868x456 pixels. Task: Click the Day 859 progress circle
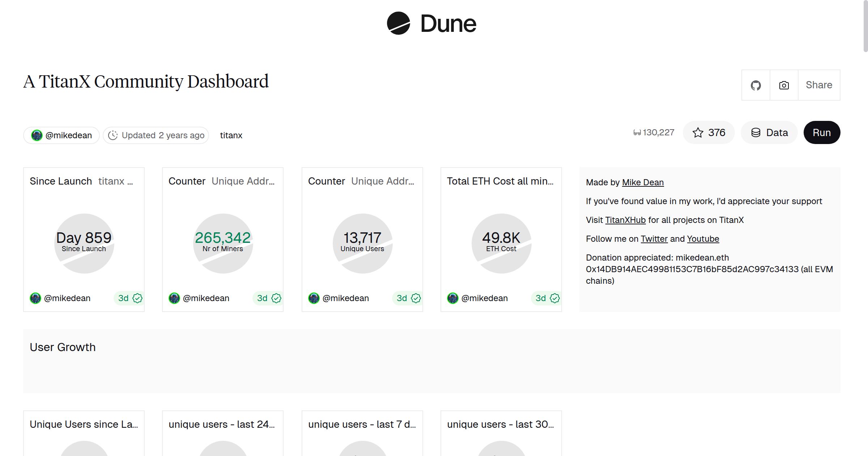(x=84, y=242)
